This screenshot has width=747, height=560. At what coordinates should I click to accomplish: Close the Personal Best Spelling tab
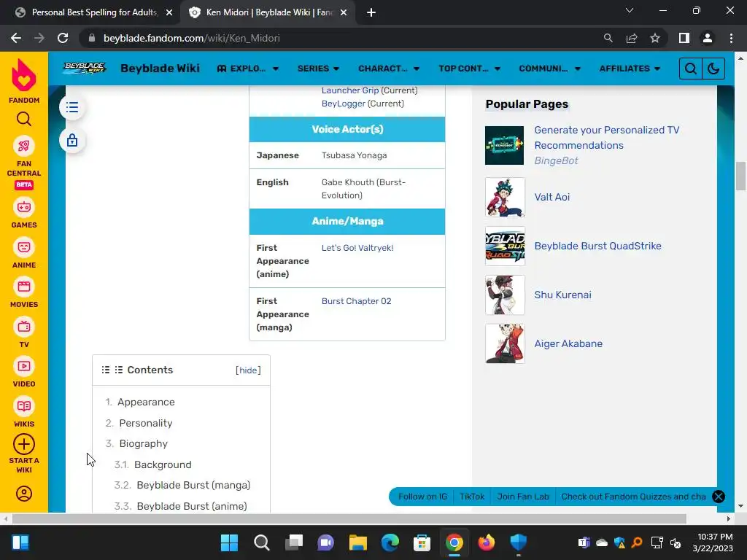(169, 12)
